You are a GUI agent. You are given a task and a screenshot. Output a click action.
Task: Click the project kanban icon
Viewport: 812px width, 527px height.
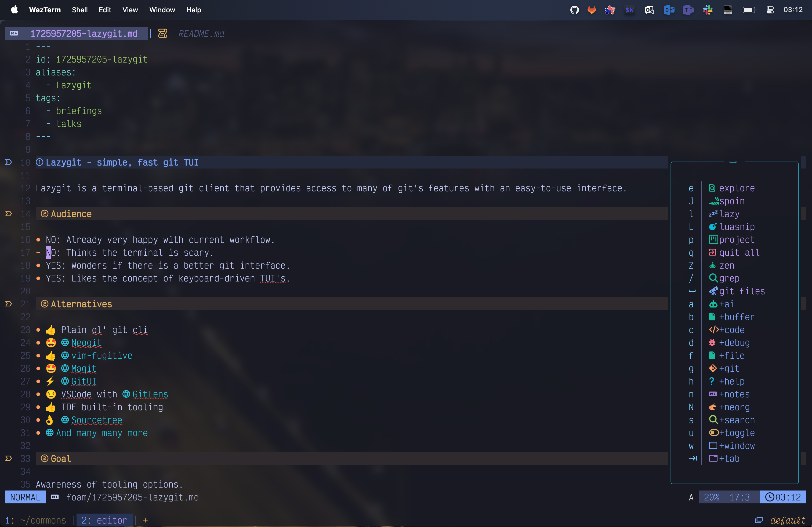[x=713, y=240]
